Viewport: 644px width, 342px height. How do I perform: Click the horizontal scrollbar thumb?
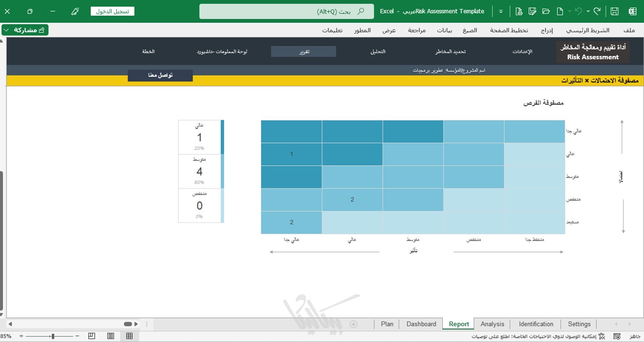coord(128,324)
